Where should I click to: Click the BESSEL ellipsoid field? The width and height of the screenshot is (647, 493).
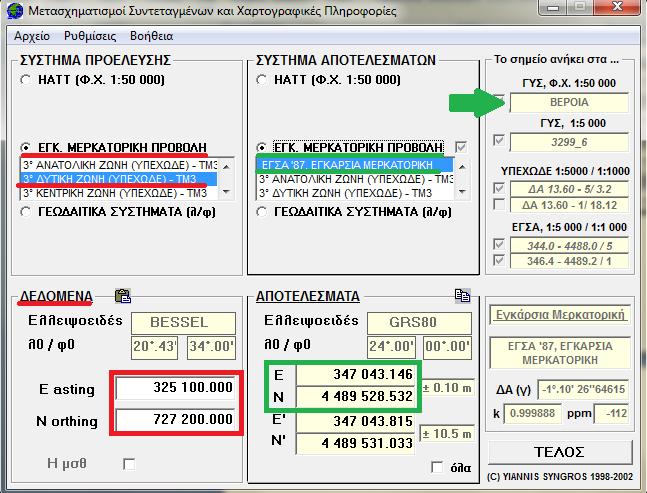[183, 323]
